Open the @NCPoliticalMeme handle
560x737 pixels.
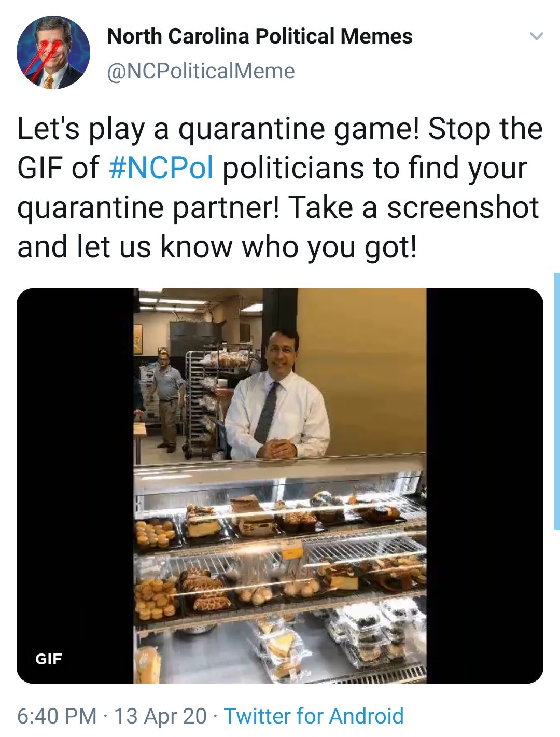click(201, 71)
